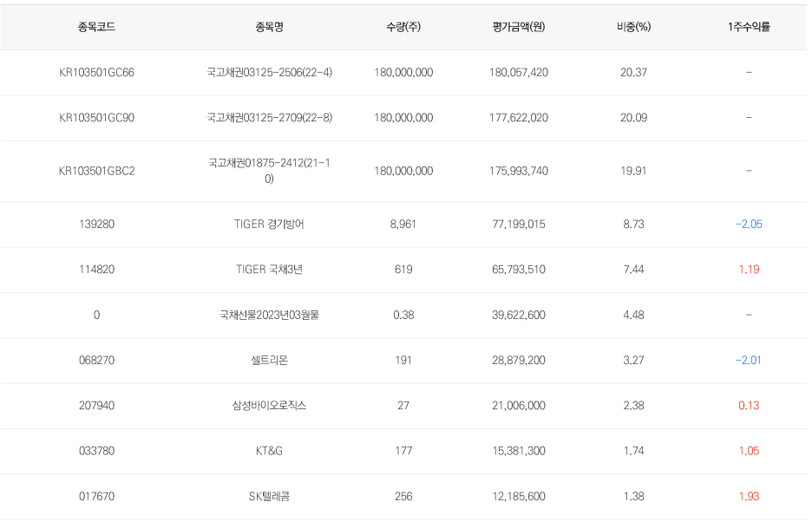Select code KR103501GBC2
812x528 pixels.
tap(96, 172)
